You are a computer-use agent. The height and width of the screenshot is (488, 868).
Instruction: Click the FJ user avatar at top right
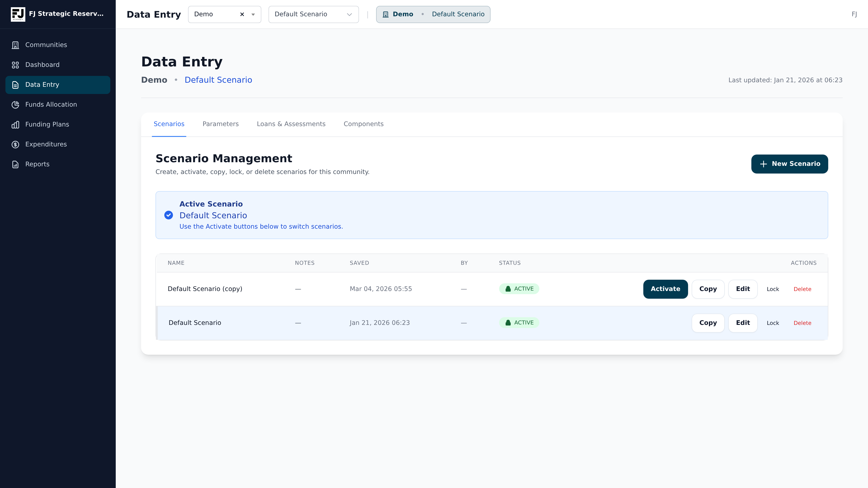pos(854,14)
